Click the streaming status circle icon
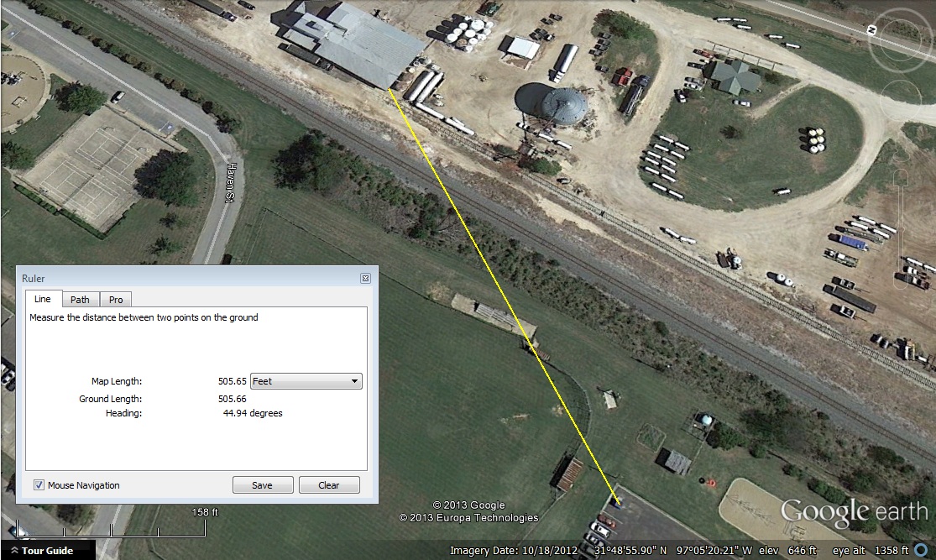 coord(921,551)
